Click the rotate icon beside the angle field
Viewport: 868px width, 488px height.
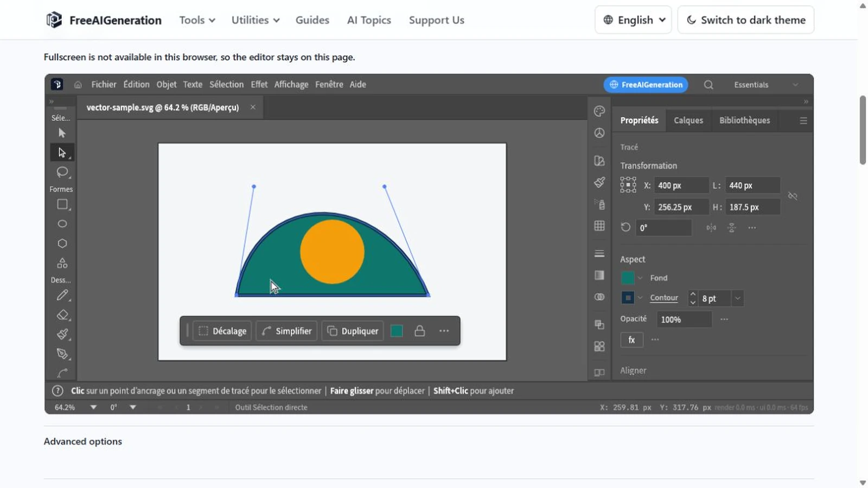click(626, 228)
